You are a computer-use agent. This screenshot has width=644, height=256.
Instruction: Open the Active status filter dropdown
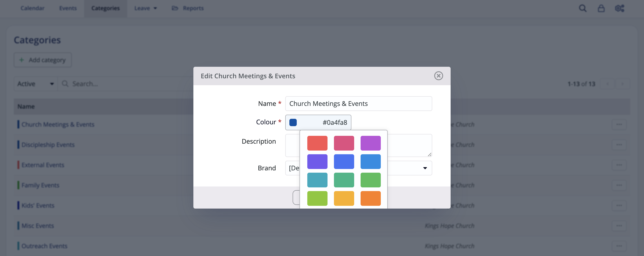[35, 84]
